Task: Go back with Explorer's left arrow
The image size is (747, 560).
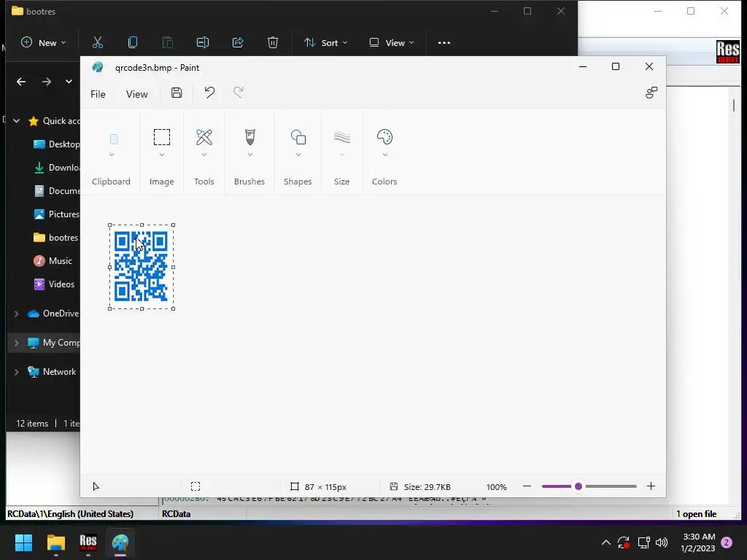Action: 21,82
